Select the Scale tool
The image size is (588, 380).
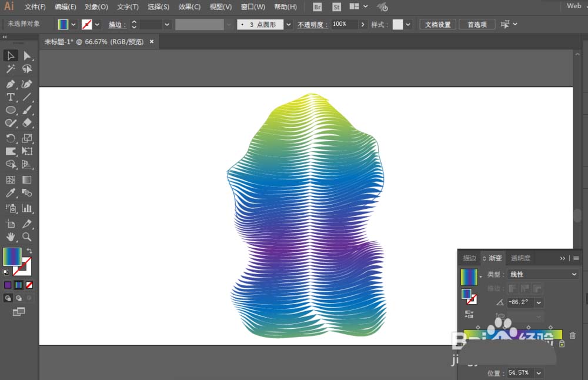pyautogui.click(x=27, y=138)
